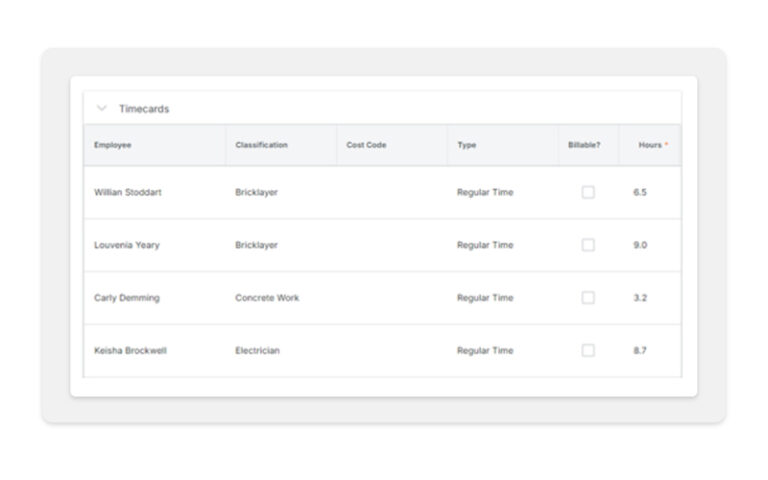Screen dimensions: 768x480
Task: Check Billable box for Willian Stoddart
Action: tap(588, 192)
